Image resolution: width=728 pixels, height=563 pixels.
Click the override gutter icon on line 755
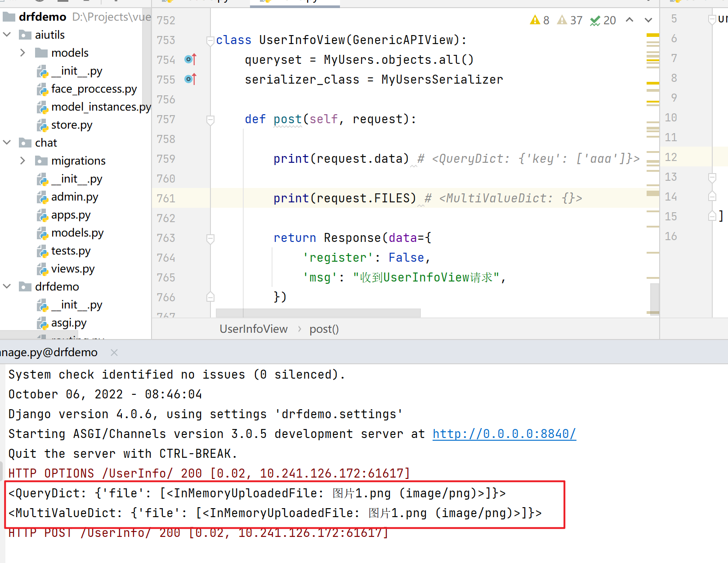(x=190, y=79)
